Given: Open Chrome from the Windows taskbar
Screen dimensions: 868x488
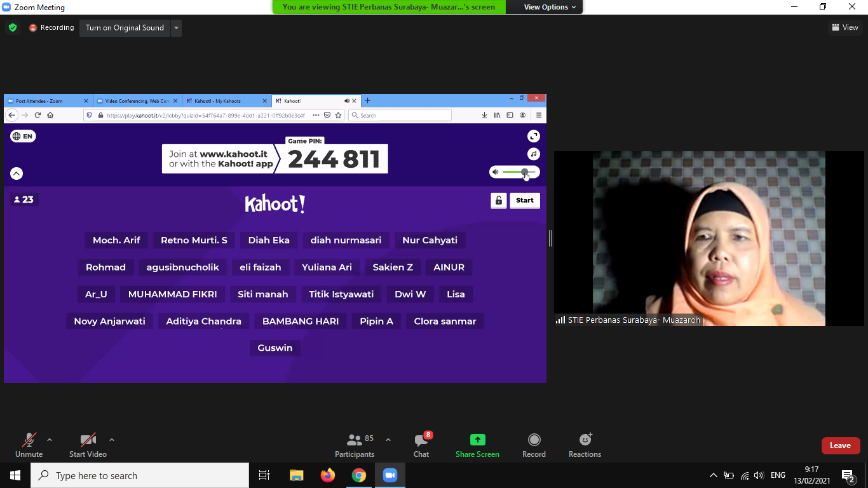Looking at the screenshot, I should click(359, 475).
